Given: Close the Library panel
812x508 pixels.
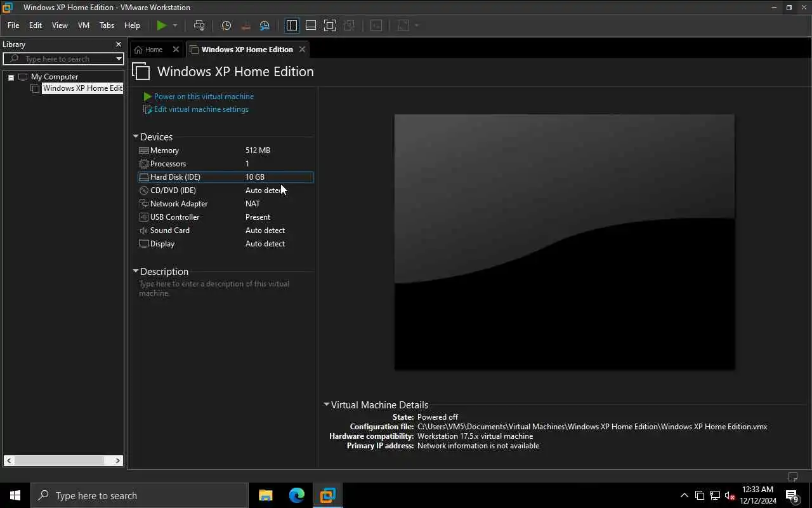Looking at the screenshot, I should click(118, 44).
